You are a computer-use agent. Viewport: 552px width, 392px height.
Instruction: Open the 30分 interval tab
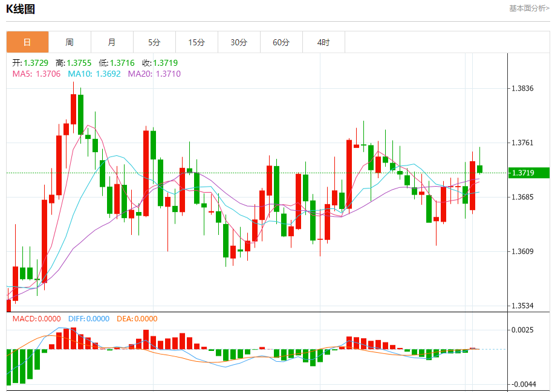pos(239,42)
